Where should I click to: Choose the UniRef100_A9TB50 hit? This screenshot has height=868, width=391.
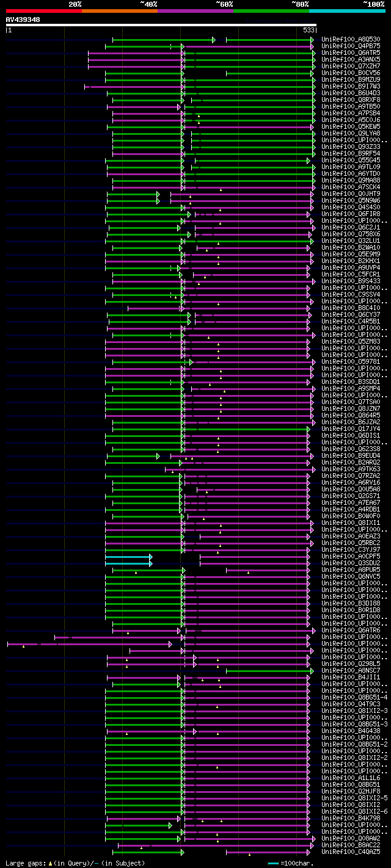pyautogui.click(x=351, y=107)
